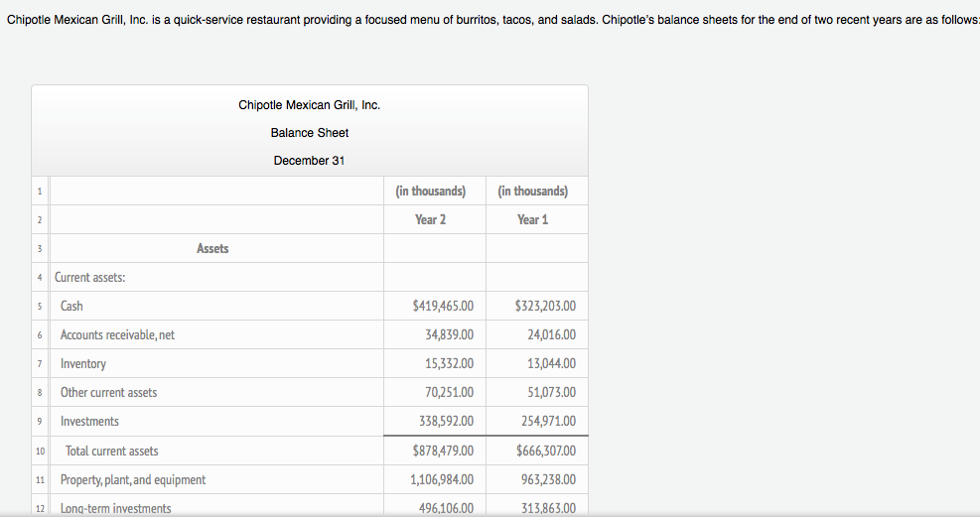Click Investments Year 2 value 338,592.00
The height and width of the screenshot is (517, 980).
coord(446,421)
